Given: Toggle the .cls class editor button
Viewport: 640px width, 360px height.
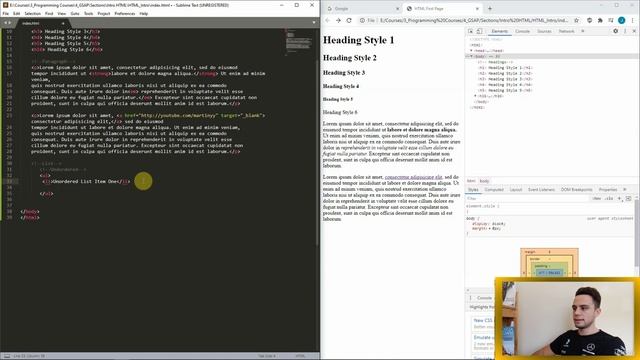Looking at the screenshot, I should (609, 198).
